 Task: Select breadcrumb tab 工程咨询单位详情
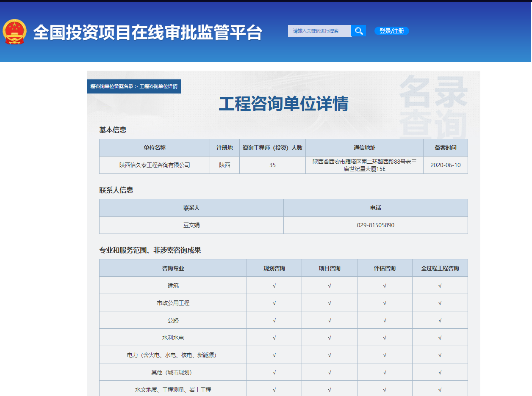point(159,86)
